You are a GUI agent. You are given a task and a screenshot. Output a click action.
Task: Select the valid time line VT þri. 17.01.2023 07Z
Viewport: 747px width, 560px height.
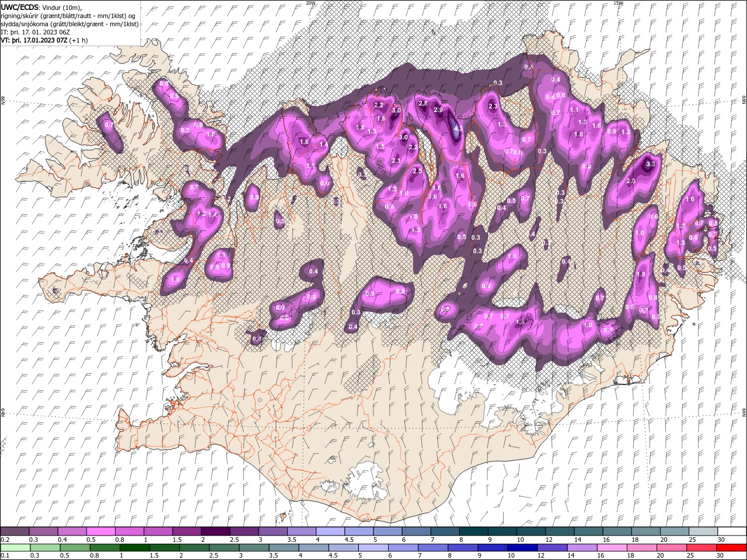[x=34, y=40]
